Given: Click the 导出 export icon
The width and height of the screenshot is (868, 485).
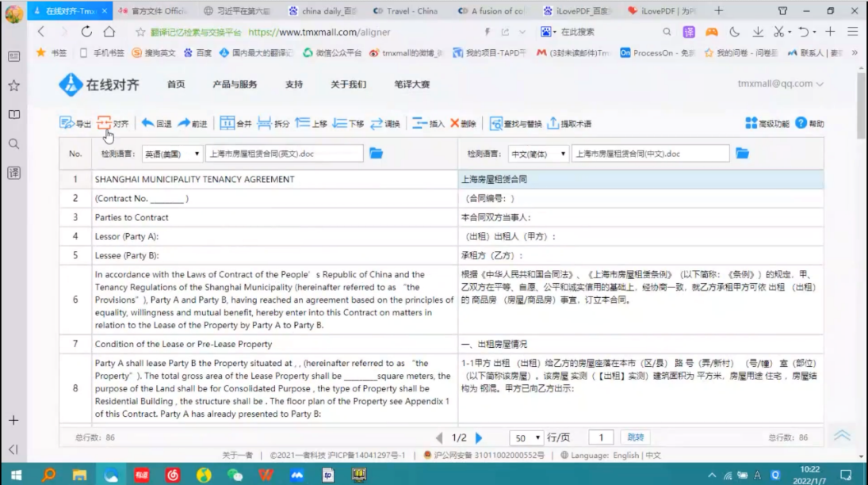Looking at the screenshot, I should pyautogui.click(x=67, y=124).
